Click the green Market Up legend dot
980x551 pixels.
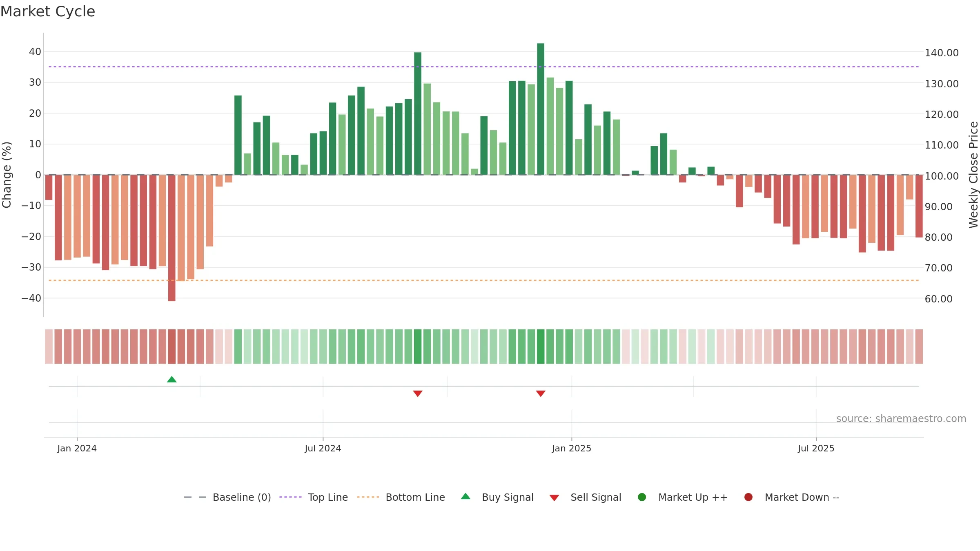point(642,497)
